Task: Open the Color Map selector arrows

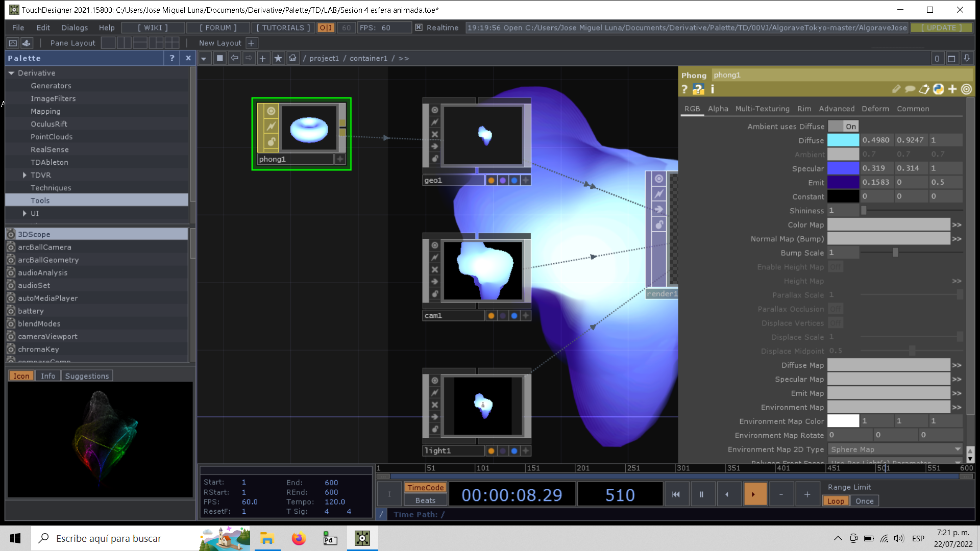Action: coord(957,225)
